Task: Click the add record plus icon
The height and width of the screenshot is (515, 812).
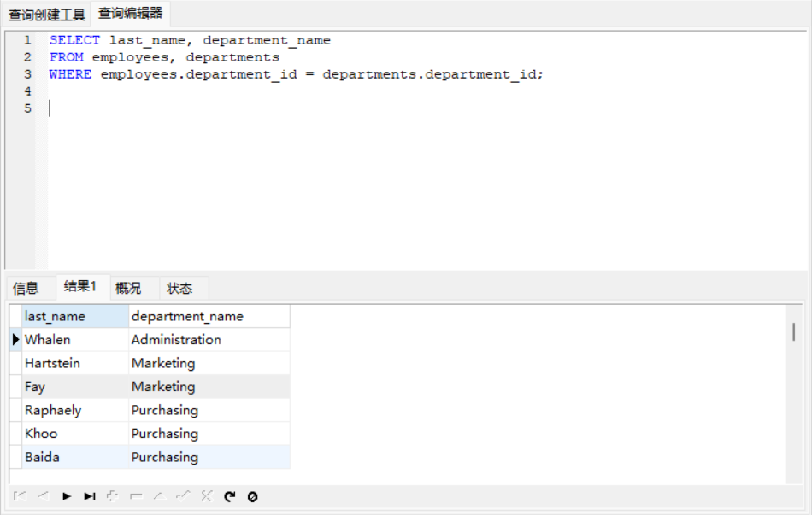Action: coord(113,496)
